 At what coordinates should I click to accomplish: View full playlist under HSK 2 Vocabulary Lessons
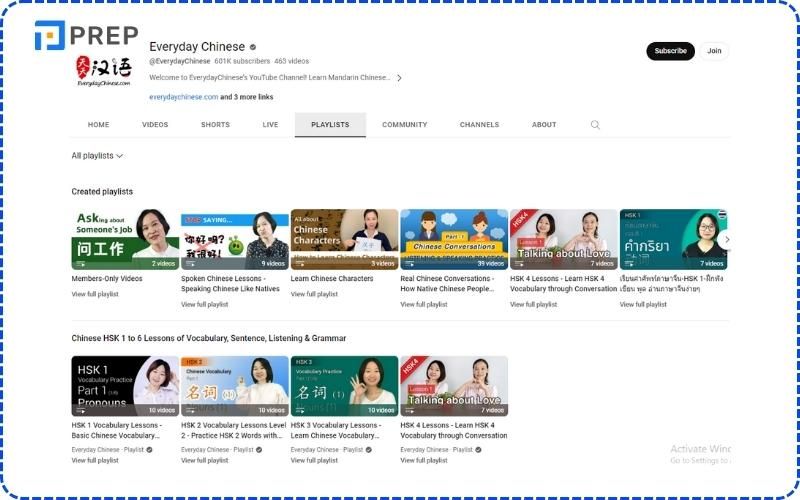pyautogui.click(x=205, y=460)
